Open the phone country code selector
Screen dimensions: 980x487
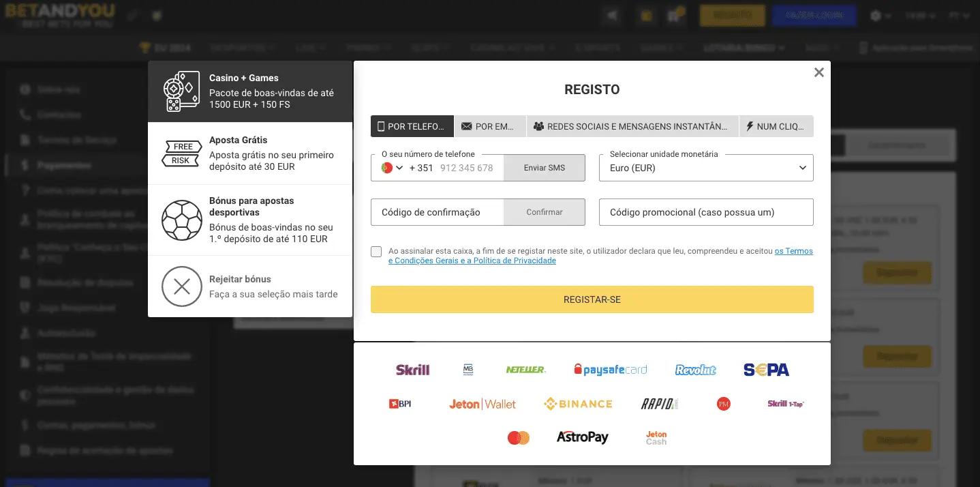pyautogui.click(x=391, y=168)
